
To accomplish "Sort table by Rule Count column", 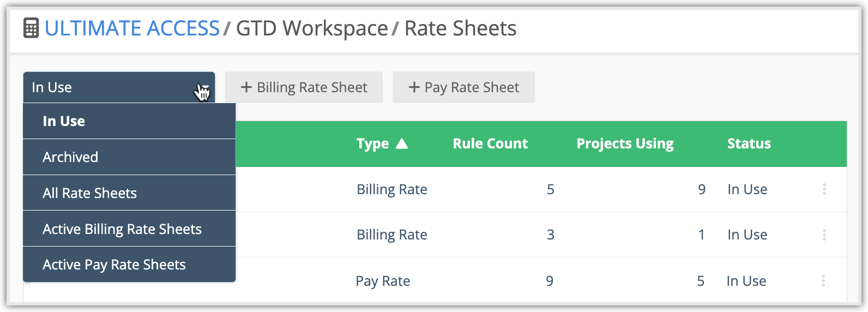I will 490,143.
